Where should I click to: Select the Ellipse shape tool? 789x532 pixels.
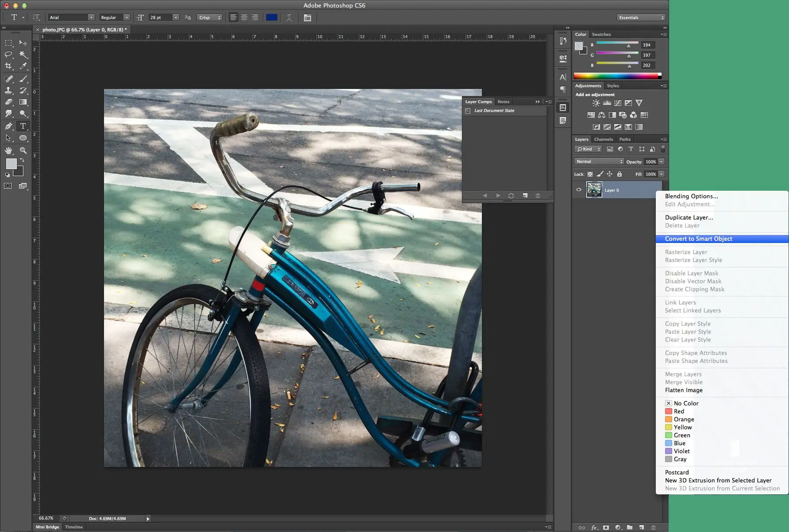point(23,138)
